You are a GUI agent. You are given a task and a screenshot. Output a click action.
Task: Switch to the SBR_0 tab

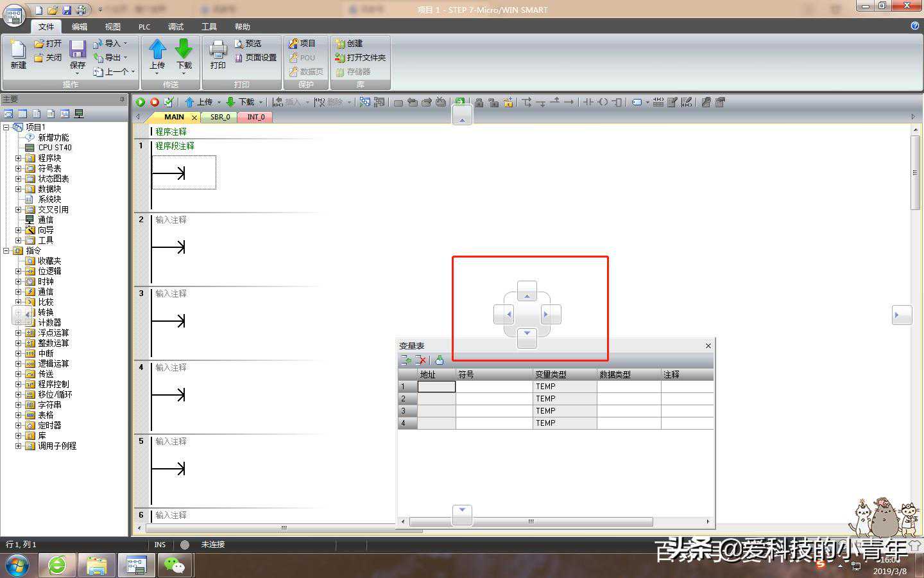coord(220,117)
